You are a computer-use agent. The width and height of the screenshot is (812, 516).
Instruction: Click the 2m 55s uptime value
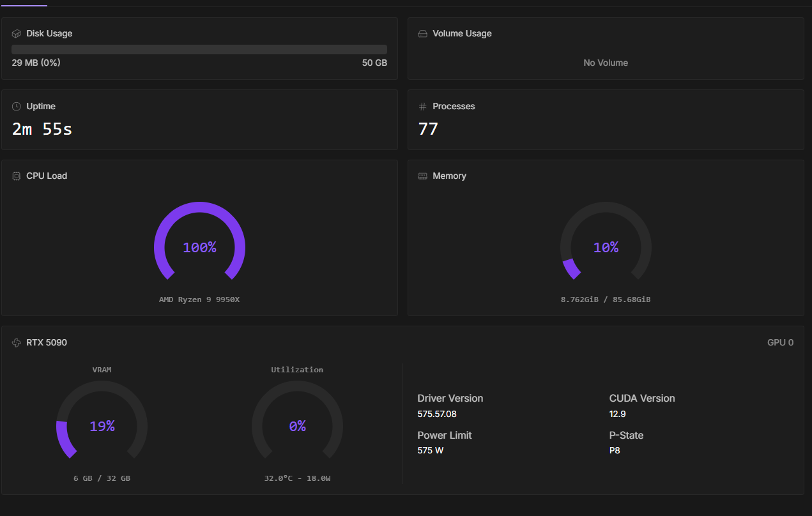(x=42, y=129)
